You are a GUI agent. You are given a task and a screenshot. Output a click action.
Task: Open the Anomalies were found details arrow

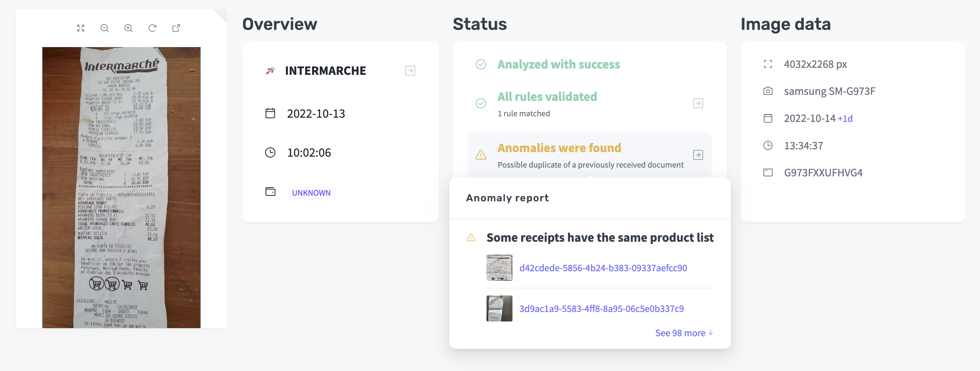point(698,155)
